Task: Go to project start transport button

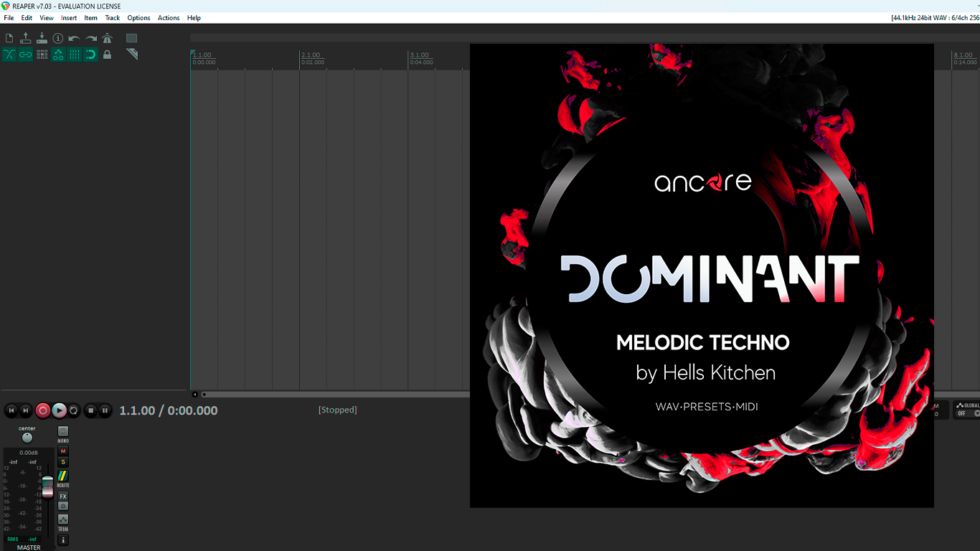Action: pos(11,410)
